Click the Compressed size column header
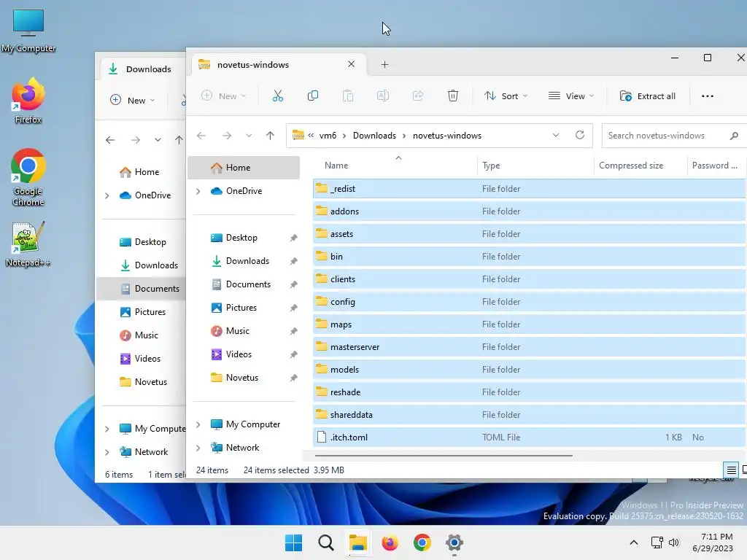This screenshot has width=747, height=560. [x=631, y=166]
